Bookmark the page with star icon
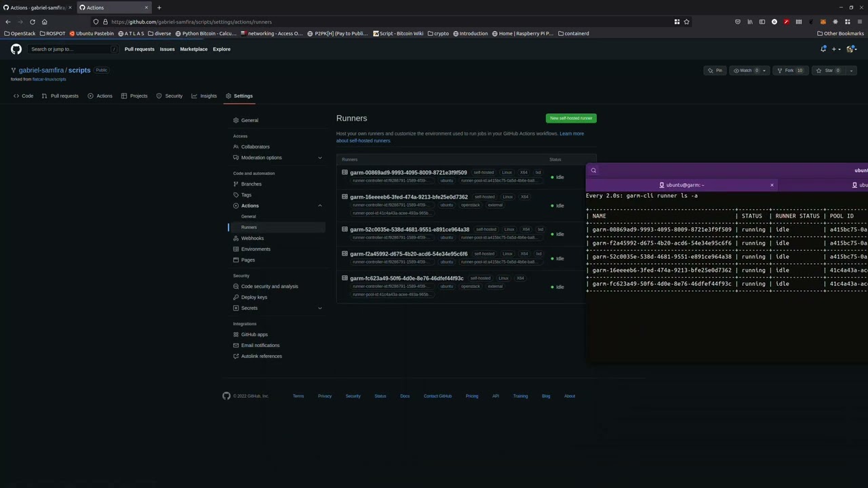This screenshot has height=488, width=868. pos(686,22)
